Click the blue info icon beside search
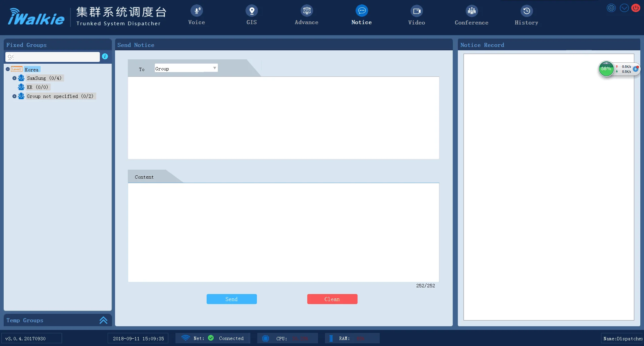The width and height of the screenshot is (644, 346). (x=105, y=57)
